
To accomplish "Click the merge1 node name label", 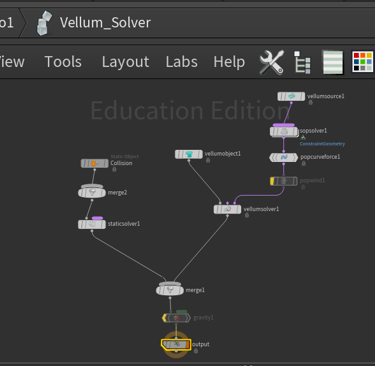I will [195, 290].
